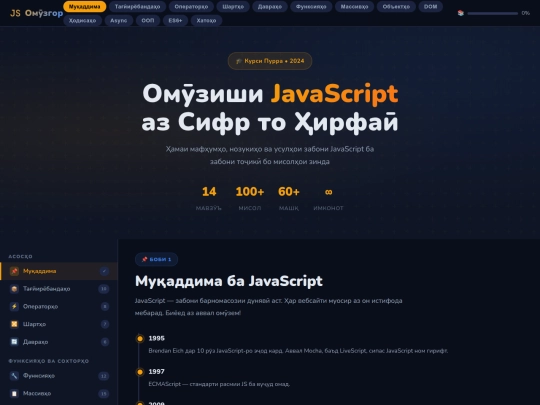Open Давраҳо in the sidebar

pos(59,342)
